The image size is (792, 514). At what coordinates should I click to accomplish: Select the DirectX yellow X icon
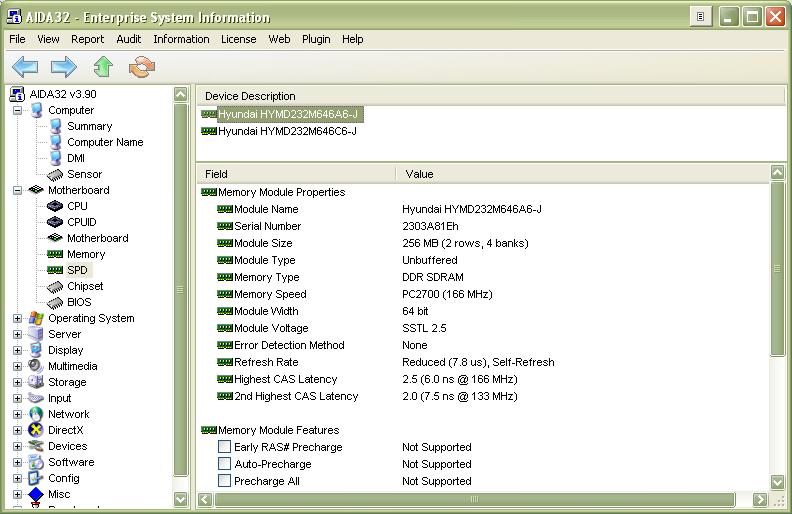pos(36,430)
